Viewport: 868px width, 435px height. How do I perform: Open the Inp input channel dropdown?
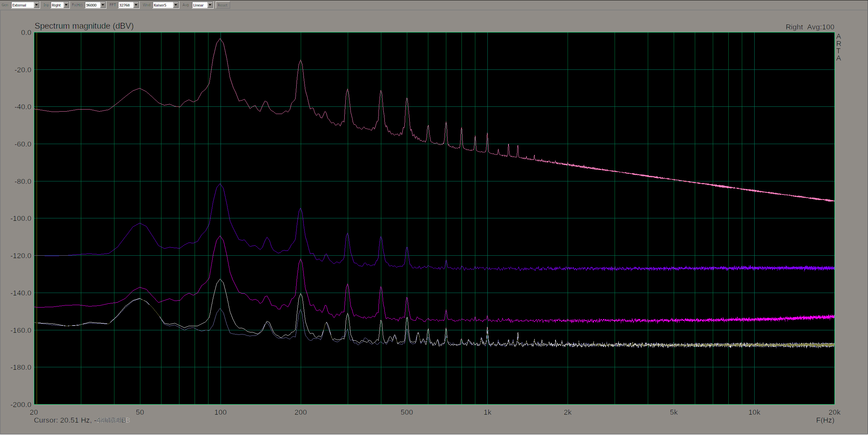(60, 5)
